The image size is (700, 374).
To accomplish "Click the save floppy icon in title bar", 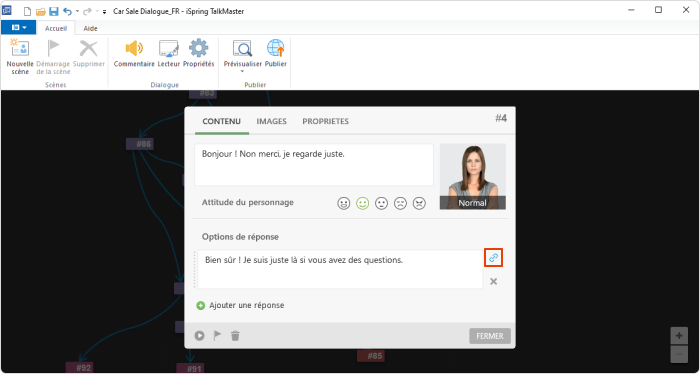I will pyautogui.click(x=54, y=11).
